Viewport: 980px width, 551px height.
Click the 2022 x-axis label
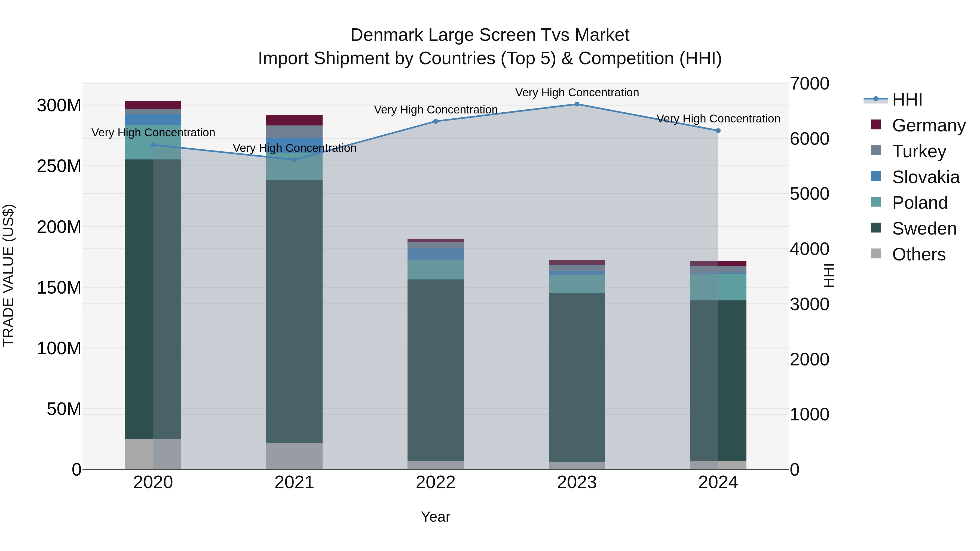tap(436, 482)
